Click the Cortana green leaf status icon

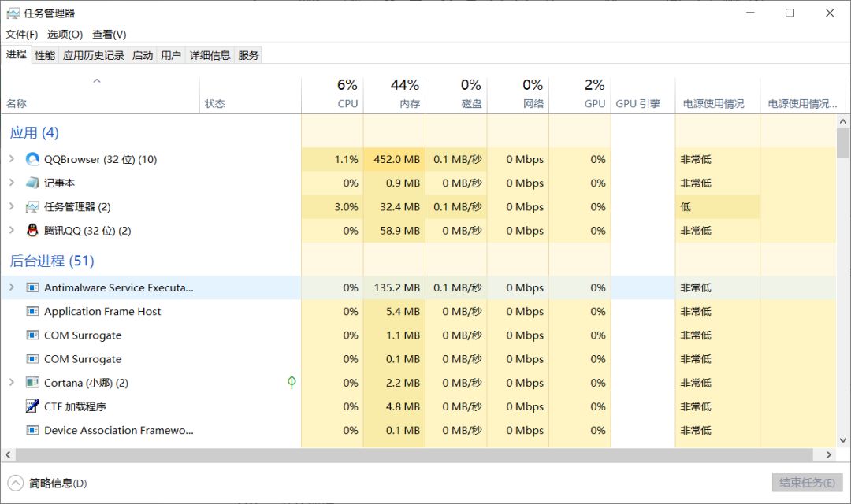pos(292,383)
